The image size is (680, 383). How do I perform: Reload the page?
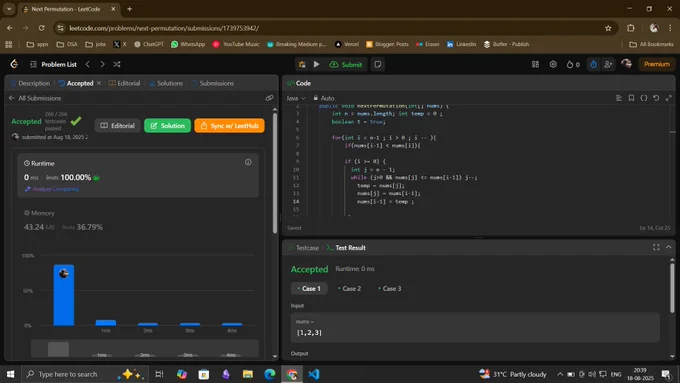click(x=42, y=28)
